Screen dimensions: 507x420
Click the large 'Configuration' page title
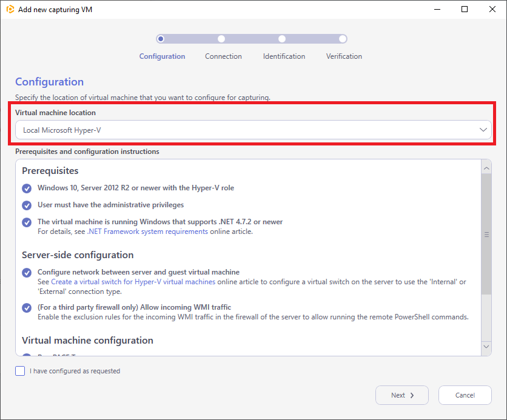tap(50, 82)
